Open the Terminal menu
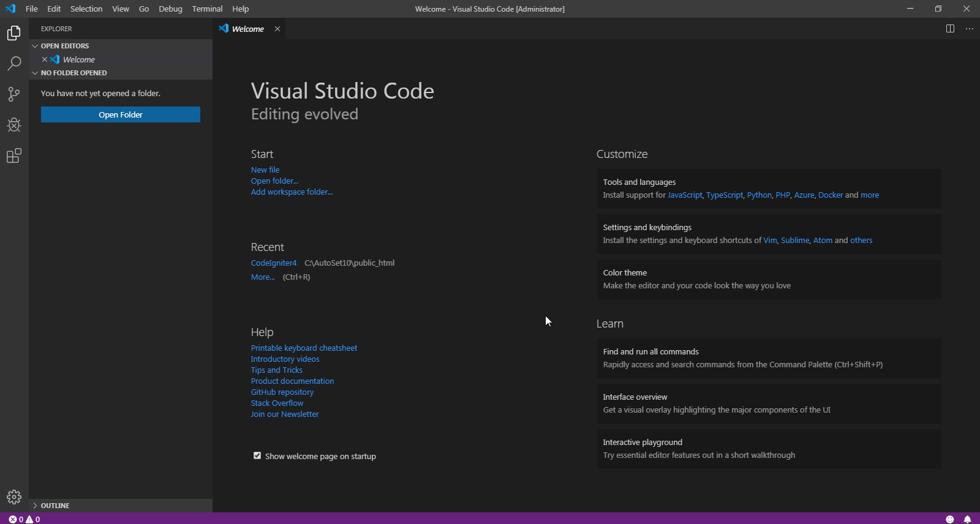This screenshot has width=980, height=524. (207, 9)
